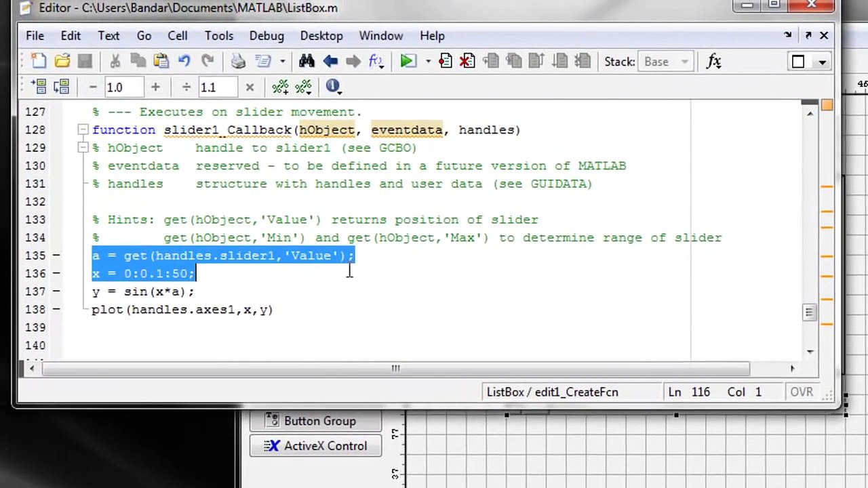Increment value with the plus button

[x=155, y=87]
